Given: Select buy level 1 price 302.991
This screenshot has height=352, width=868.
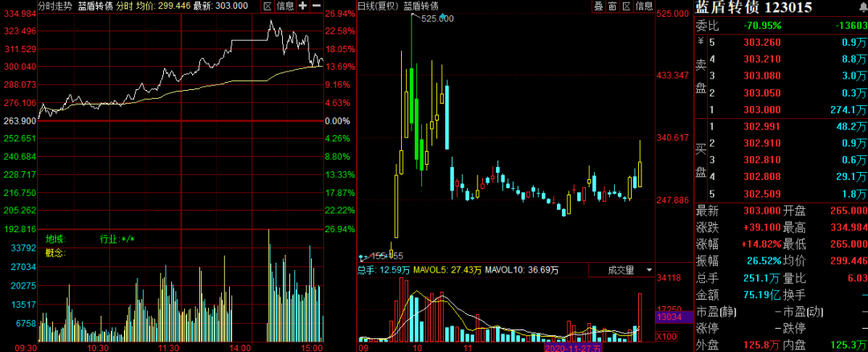Looking at the screenshot, I should pos(763,126).
